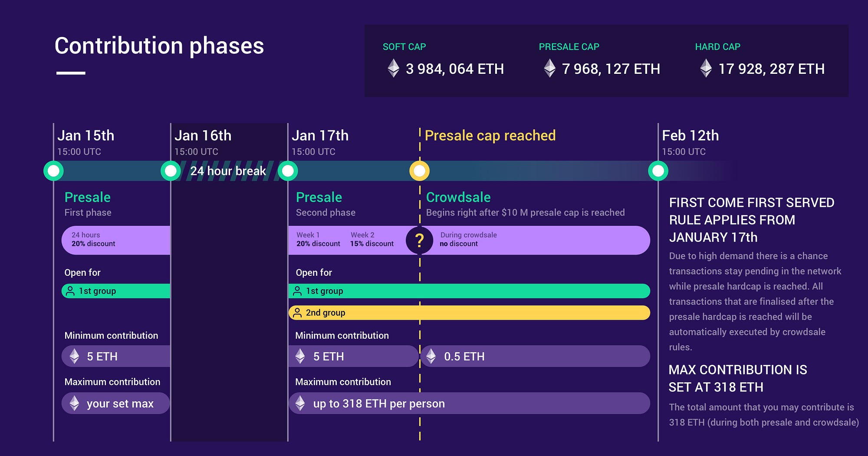
Task: Click the question mark circle icon
Action: pos(420,240)
